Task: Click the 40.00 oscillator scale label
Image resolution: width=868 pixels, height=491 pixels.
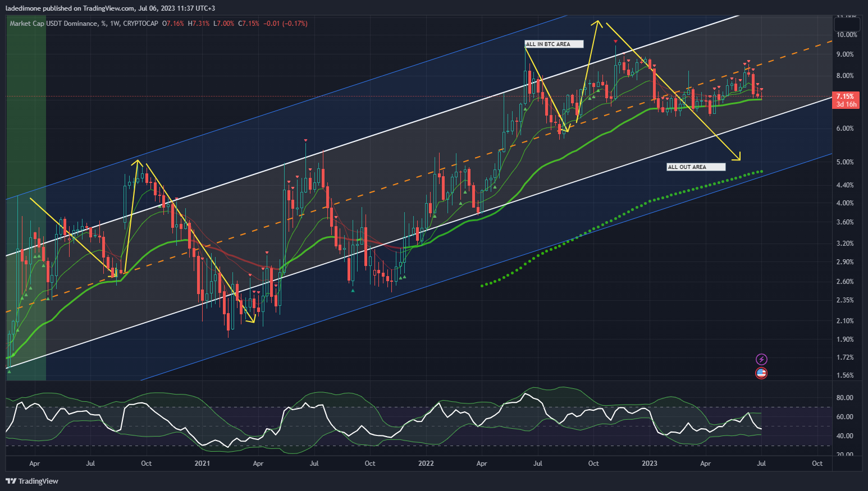Action: [x=845, y=436]
